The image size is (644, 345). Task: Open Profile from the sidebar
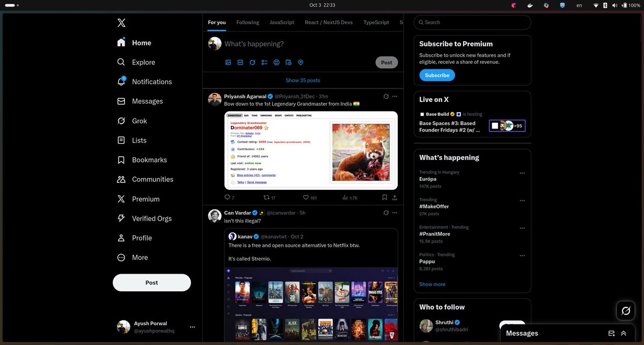pyautogui.click(x=135, y=238)
